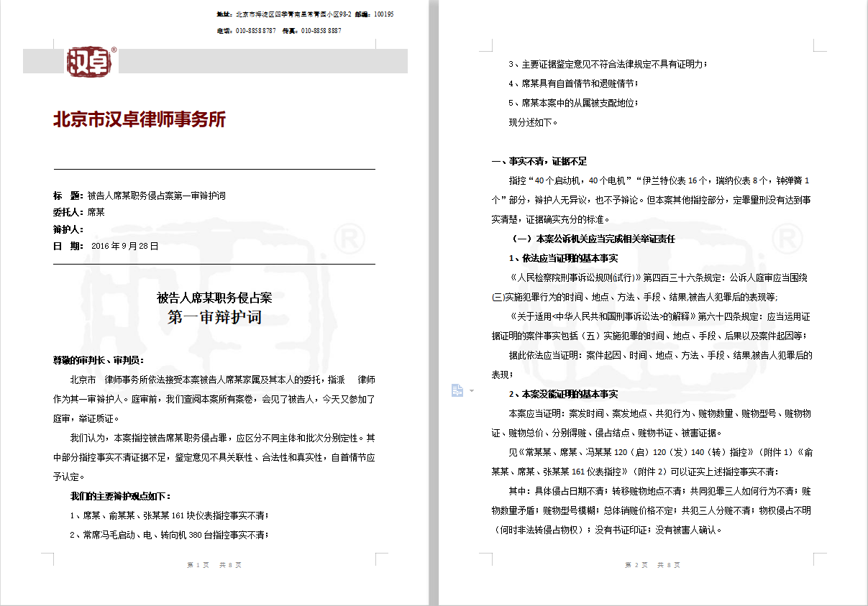
Task: Click the date 2016 年 9 月 28 日
Action: point(124,246)
